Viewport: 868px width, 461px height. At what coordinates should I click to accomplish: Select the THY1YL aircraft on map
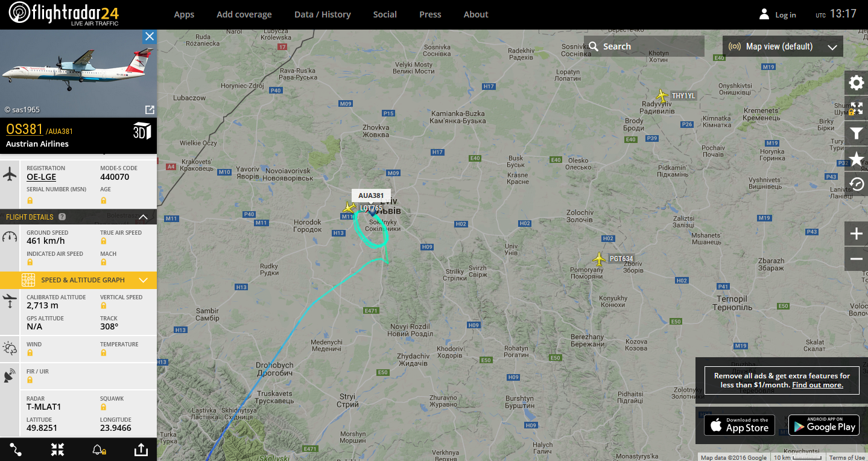tap(662, 95)
